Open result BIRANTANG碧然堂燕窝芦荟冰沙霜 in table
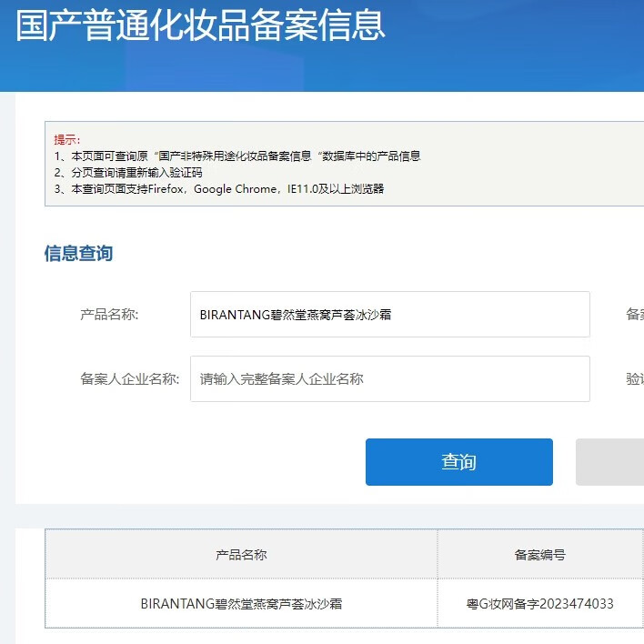 241,603
